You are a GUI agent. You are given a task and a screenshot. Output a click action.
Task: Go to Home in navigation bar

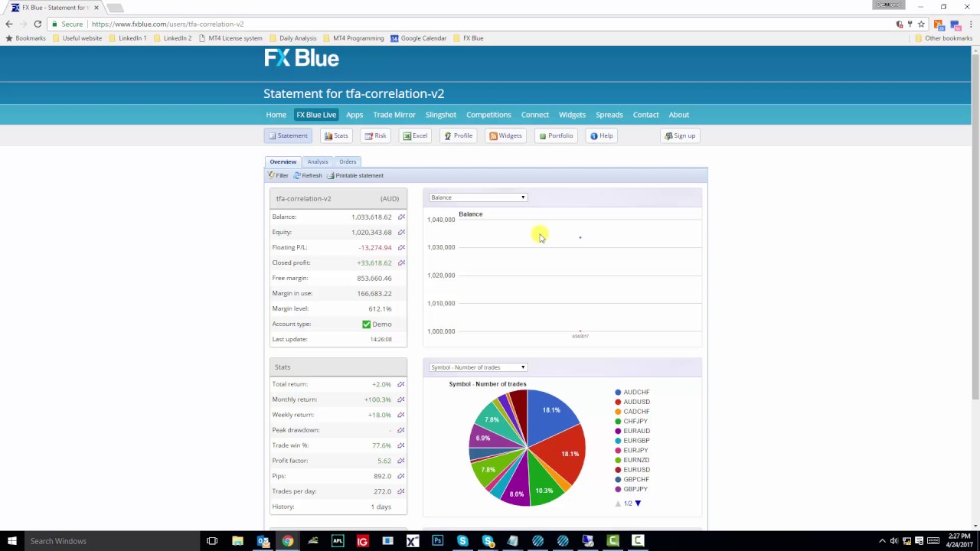[276, 115]
